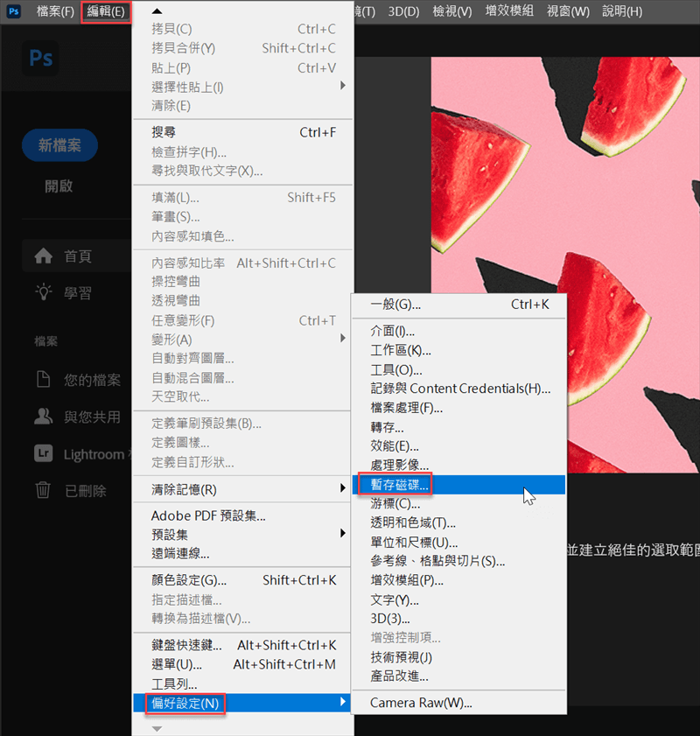Click the menu scroll-down arrow at bottom
700x736 pixels.
pos(157,728)
